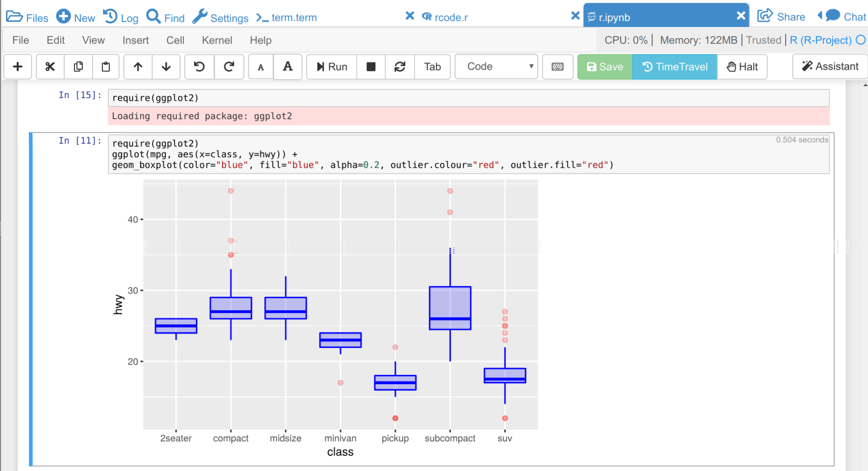Undo the last change in toolbar
Image resolution: width=868 pixels, height=471 pixels.
199,66
